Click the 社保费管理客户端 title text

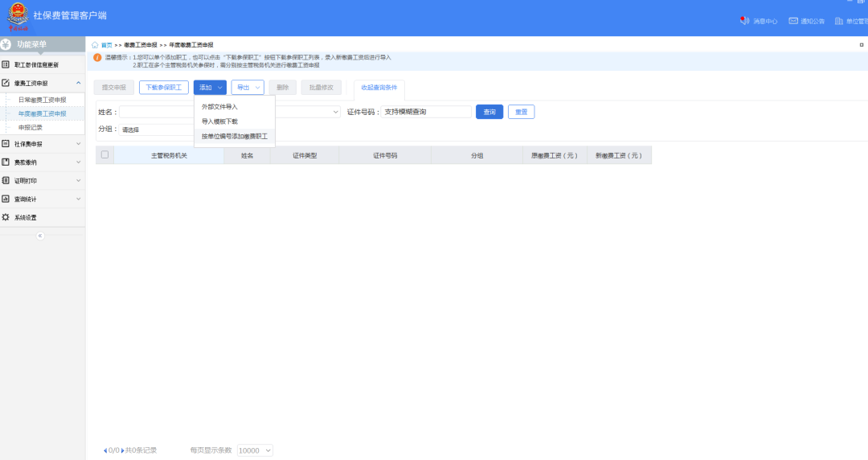click(70, 15)
